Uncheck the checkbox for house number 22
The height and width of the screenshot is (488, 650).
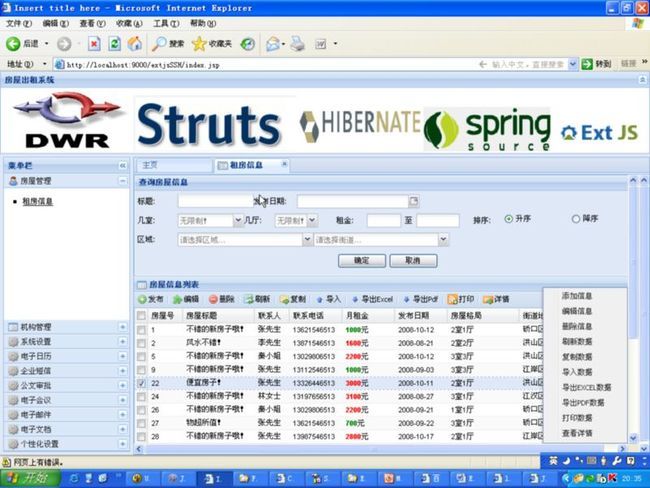pos(141,384)
